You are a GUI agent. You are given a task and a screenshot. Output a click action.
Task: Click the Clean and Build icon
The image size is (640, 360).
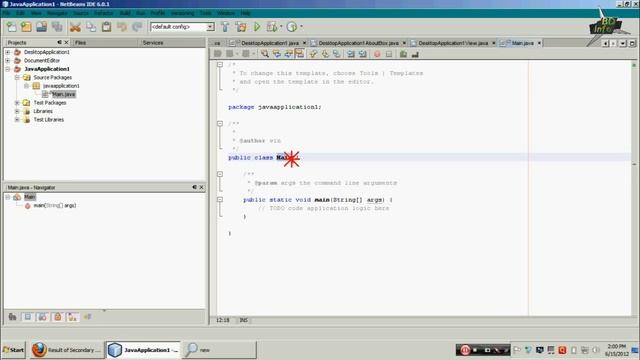pos(241,27)
